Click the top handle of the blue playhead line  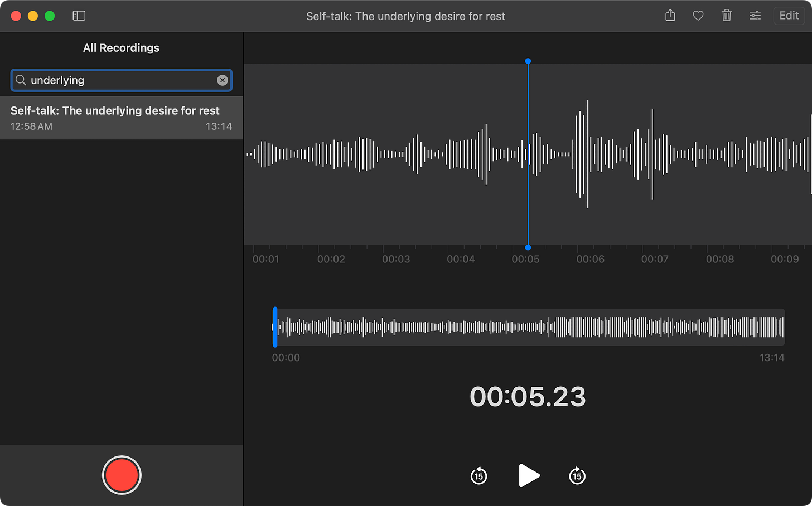528,61
